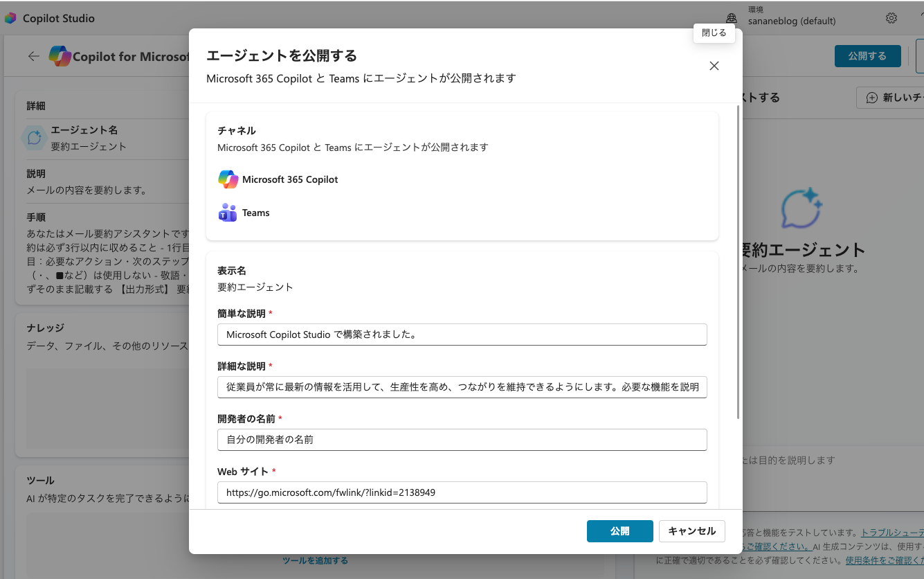This screenshot has width=924, height=579.
Task: Click the ツールを追加する link
Action: pyautogui.click(x=315, y=560)
